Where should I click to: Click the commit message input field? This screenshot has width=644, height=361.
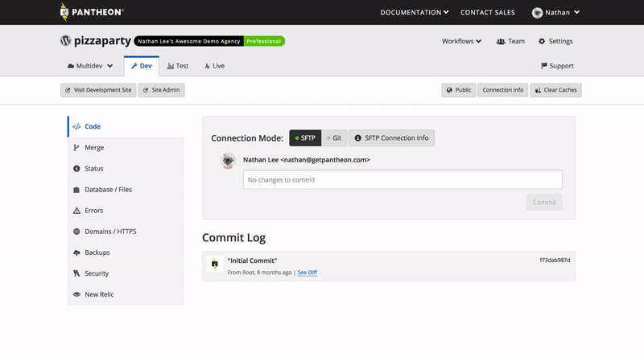click(402, 179)
